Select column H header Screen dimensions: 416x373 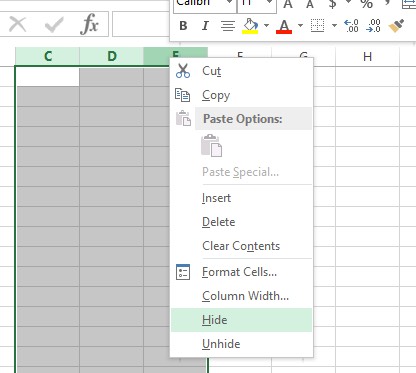(x=367, y=57)
